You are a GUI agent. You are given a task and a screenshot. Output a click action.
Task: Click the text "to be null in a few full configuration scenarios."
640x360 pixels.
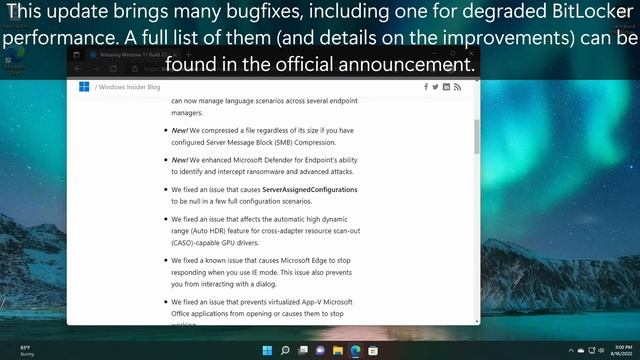point(242,201)
